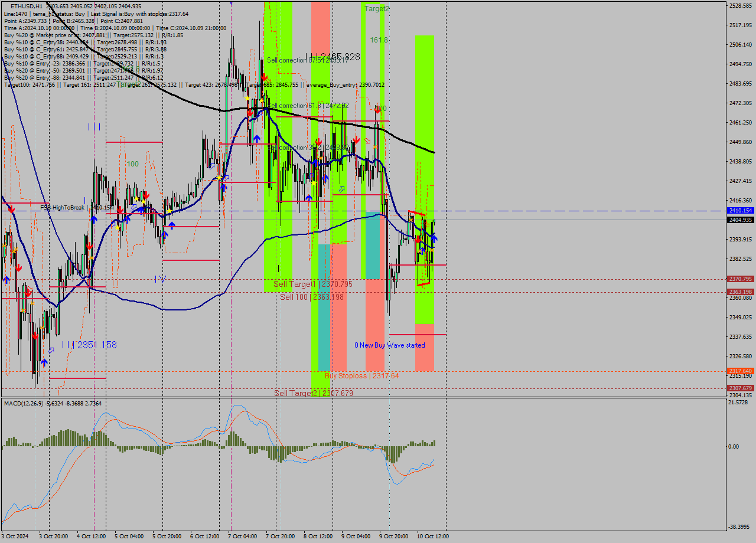Click the '7 Oct 04:00' time axis label
The height and width of the screenshot is (543, 756).
coord(242,537)
